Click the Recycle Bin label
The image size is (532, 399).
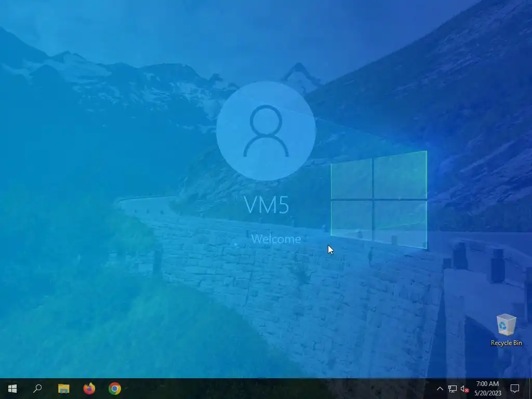506,343
